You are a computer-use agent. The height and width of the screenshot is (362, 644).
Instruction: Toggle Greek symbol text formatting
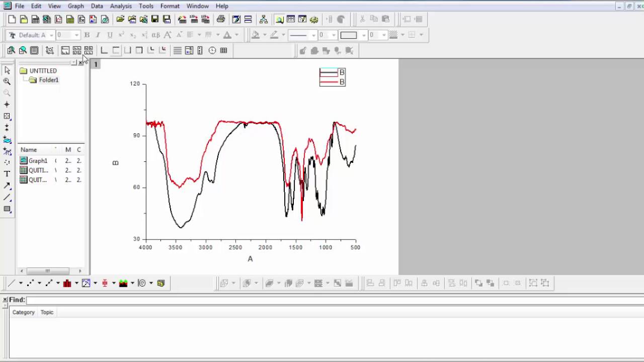(156, 35)
